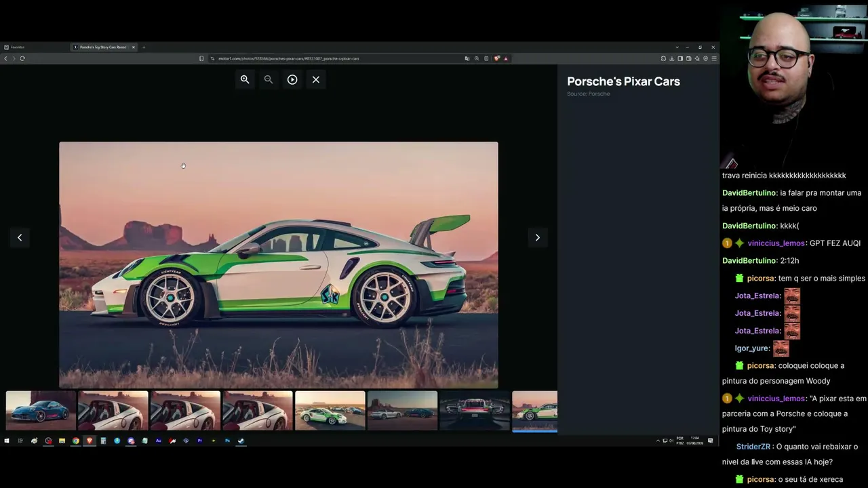
Task: Click username DavidBertulino on the '2:12h' message
Action: click(749, 261)
